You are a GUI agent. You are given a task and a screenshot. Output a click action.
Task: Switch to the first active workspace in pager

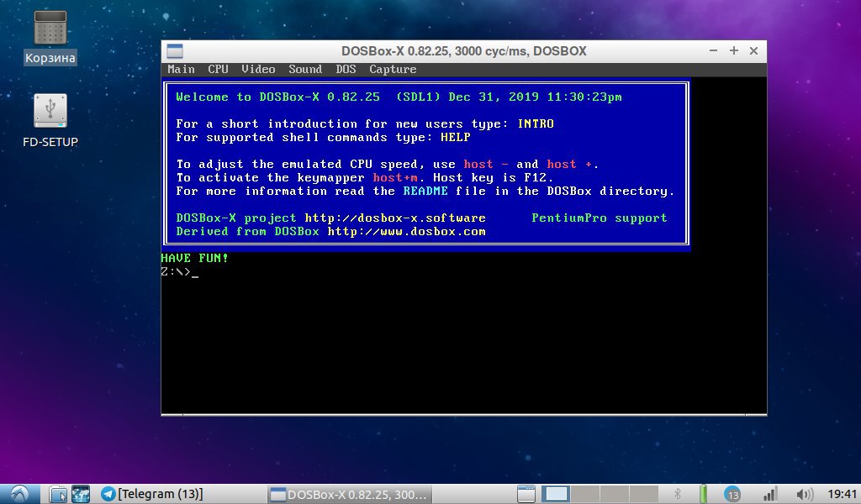[556, 494]
